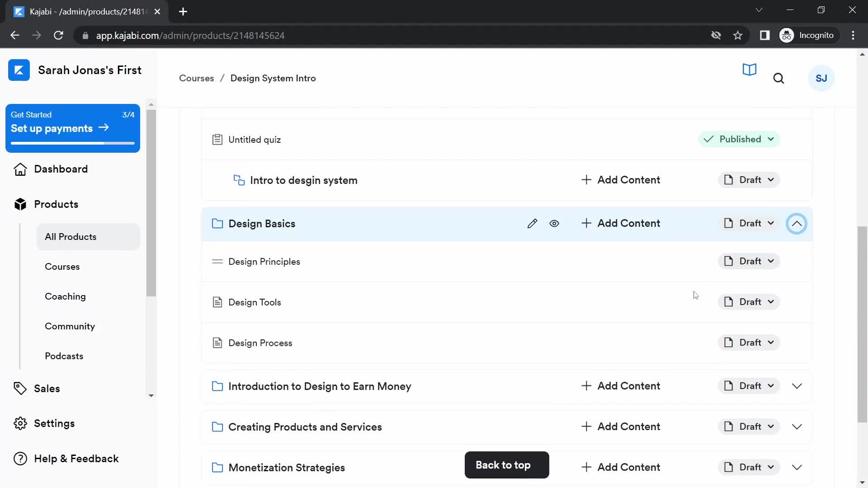Image resolution: width=868 pixels, height=488 pixels.
Task: Click the quiz document icon for Untitled quiz
Action: tap(217, 139)
